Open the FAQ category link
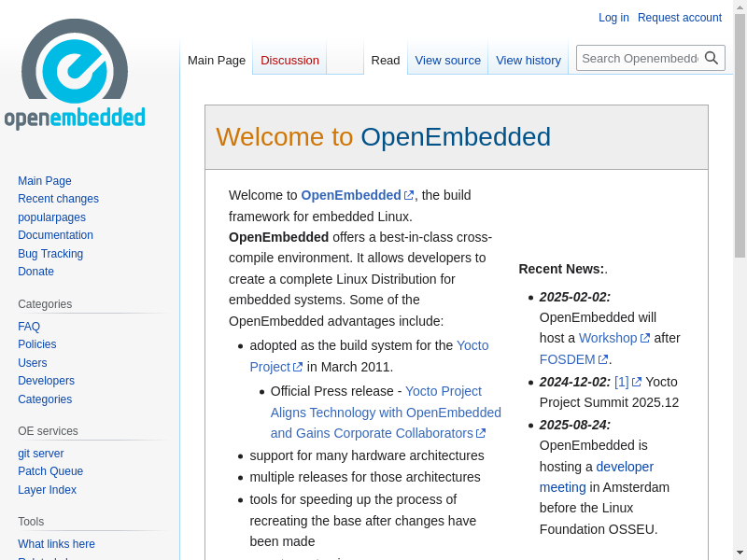 (29, 327)
